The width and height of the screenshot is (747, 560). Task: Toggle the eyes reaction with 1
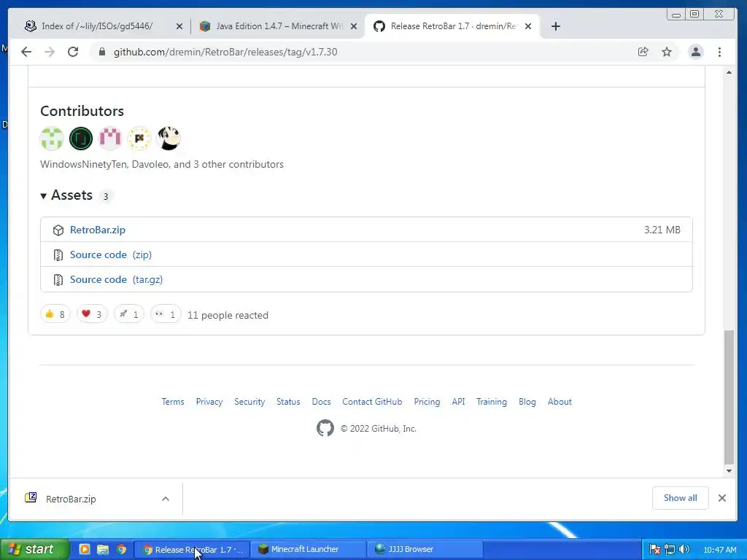[166, 314]
